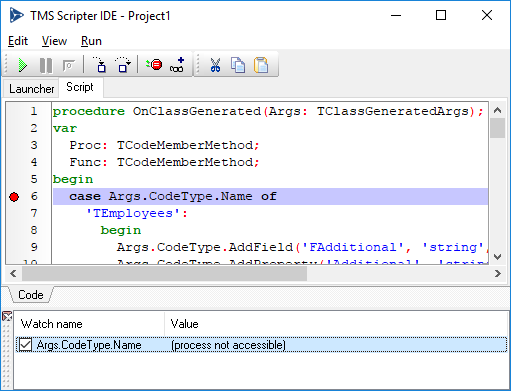Select the Code tab
This screenshot has height=391, width=511.
pos(31,295)
